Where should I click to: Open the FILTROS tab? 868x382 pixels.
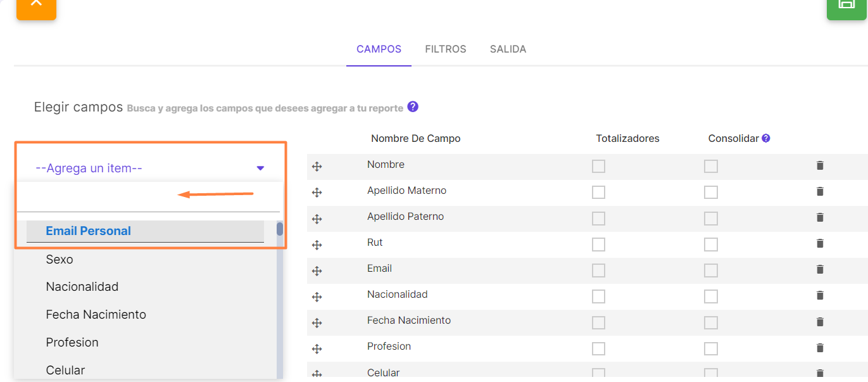tap(446, 49)
